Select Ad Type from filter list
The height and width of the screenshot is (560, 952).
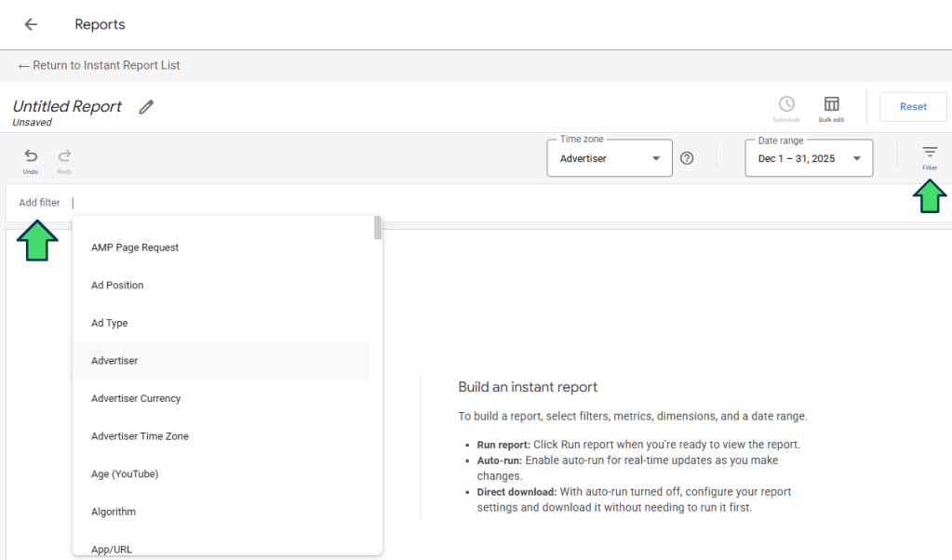tap(110, 323)
